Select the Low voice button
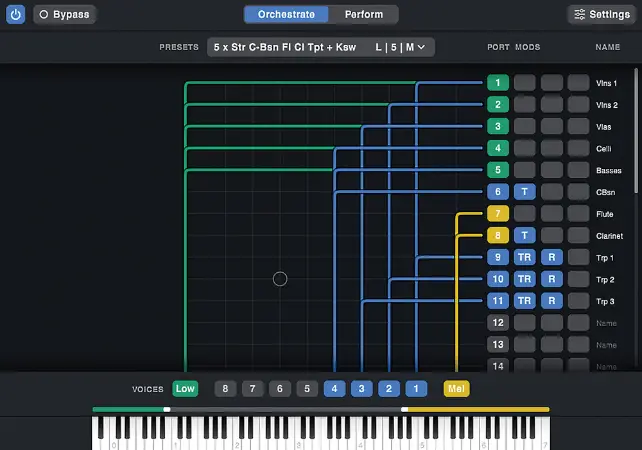This screenshot has height=450, width=642. pos(185,388)
